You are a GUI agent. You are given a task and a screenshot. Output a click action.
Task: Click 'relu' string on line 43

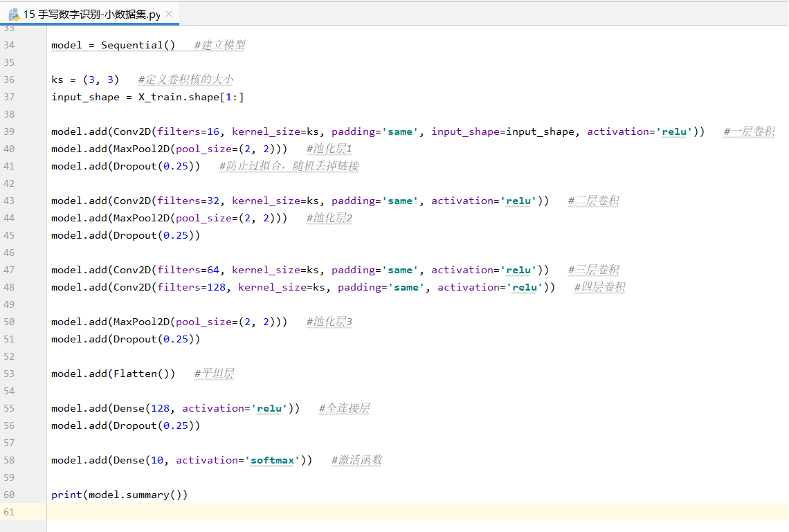point(518,201)
